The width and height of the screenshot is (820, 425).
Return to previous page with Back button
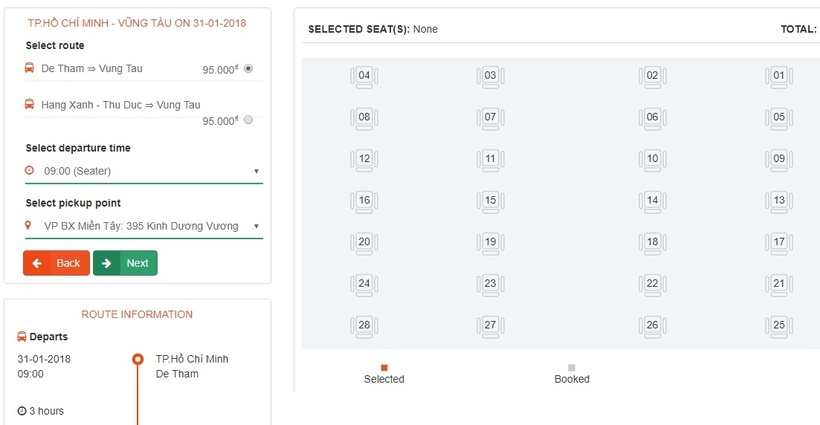pos(56,263)
